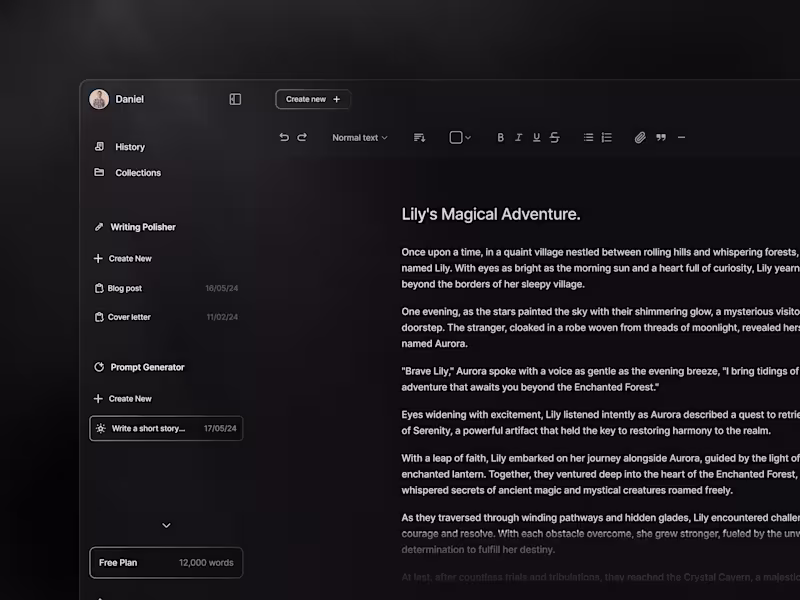
Task: Select the Bold formatting icon
Action: tap(500, 137)
